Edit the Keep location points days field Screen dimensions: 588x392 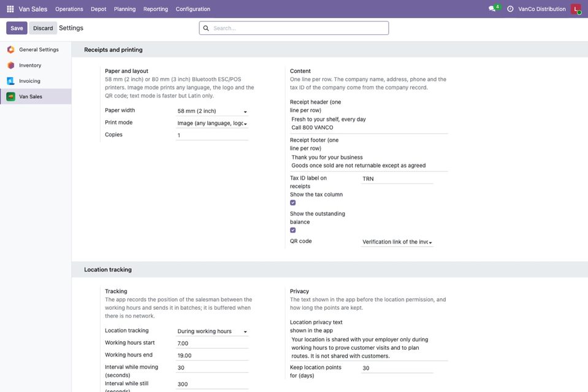pos(397,368)
